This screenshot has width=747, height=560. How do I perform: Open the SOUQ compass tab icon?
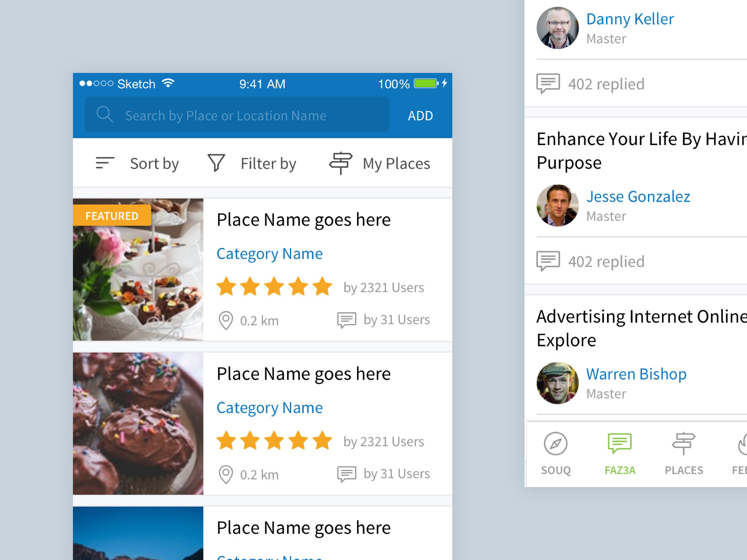[x=555, y=444]
